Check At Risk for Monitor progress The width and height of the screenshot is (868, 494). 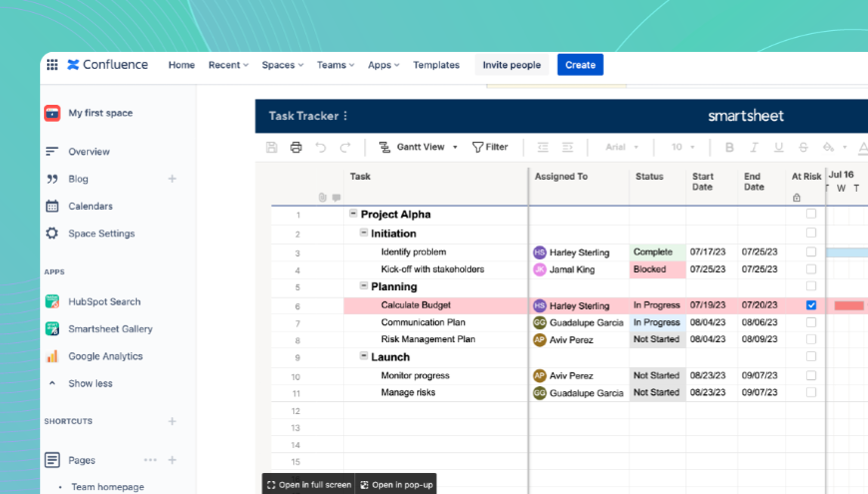click(811, 375)
